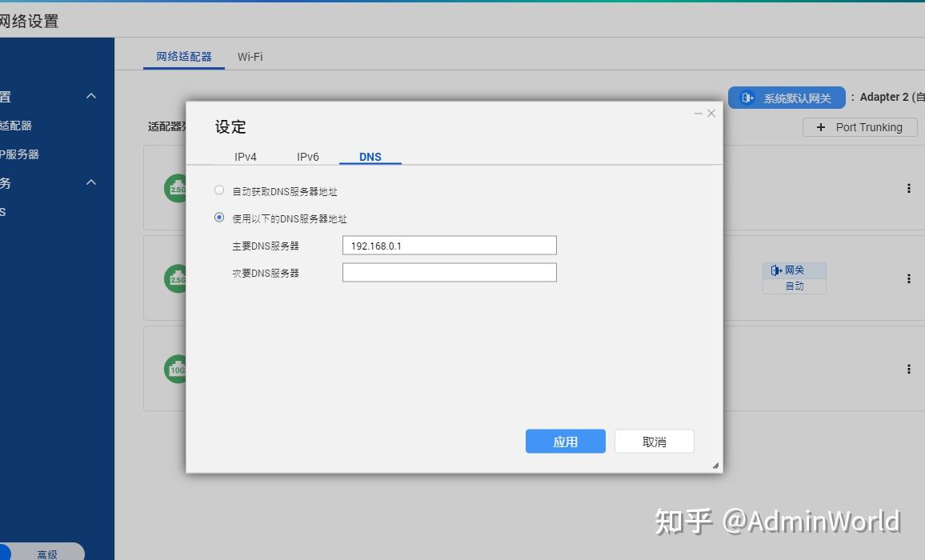Open the kebab menu of the 10G adapter
This screenshot has width=925, height=560.
click(908, 369)
